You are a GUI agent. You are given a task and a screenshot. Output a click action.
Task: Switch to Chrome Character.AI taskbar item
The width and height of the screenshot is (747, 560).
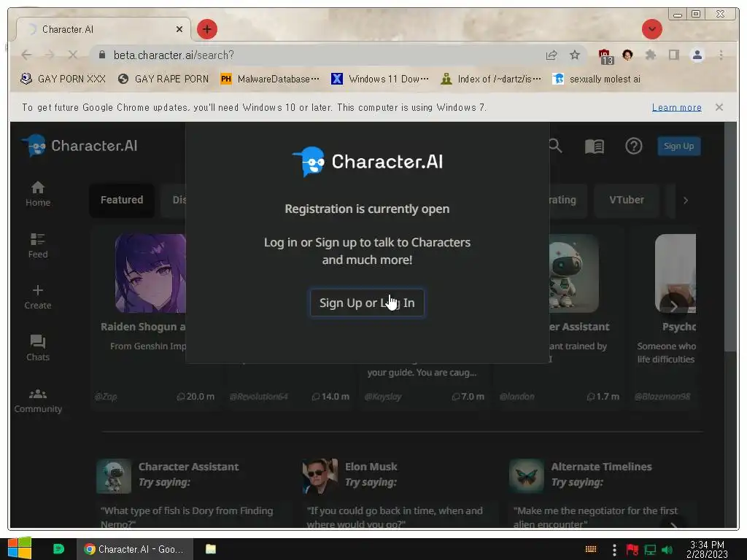(135, 549)
